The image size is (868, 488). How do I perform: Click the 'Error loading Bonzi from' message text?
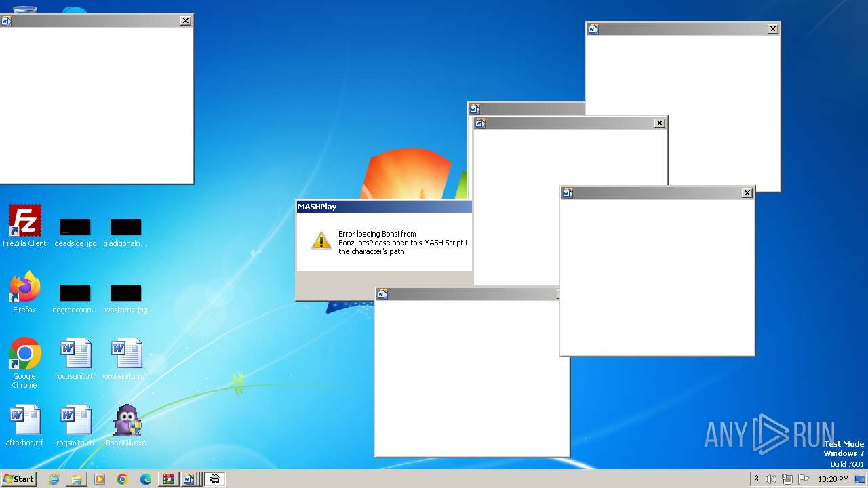pos(377,234)
